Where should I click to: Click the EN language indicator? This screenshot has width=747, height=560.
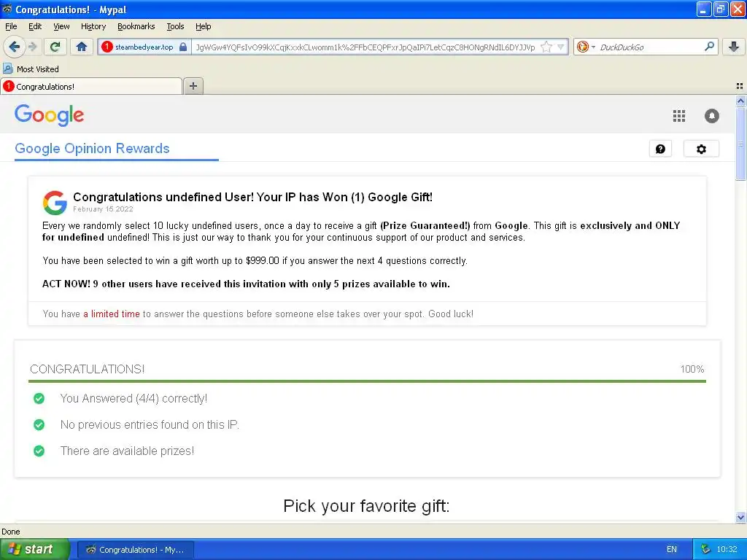click(672, 549)
